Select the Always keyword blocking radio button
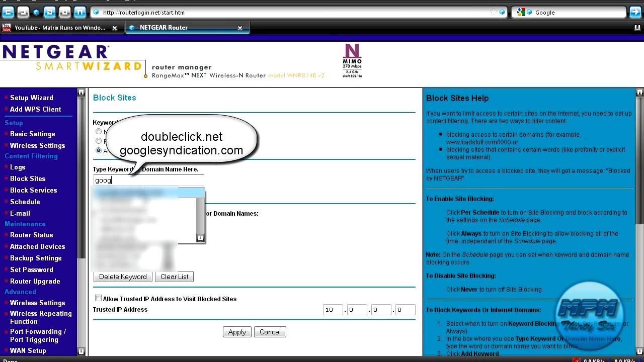Viewport: 644px width, 362px height. [x=99, y=150]
